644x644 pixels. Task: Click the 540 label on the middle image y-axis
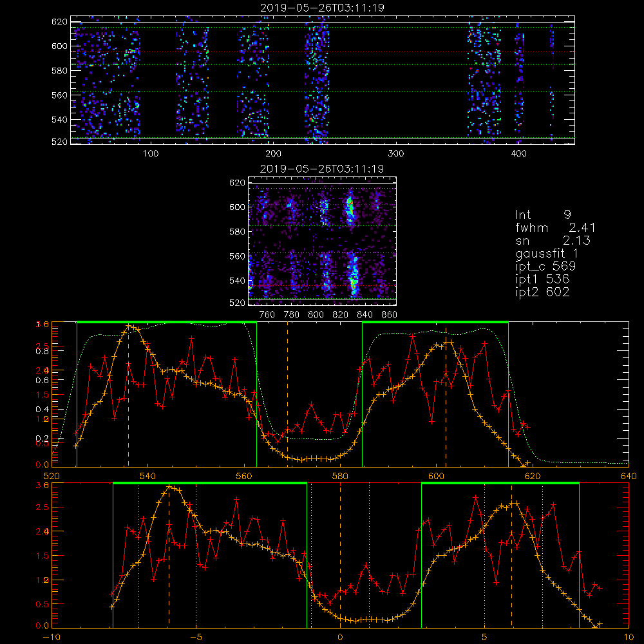pos(238,281)
